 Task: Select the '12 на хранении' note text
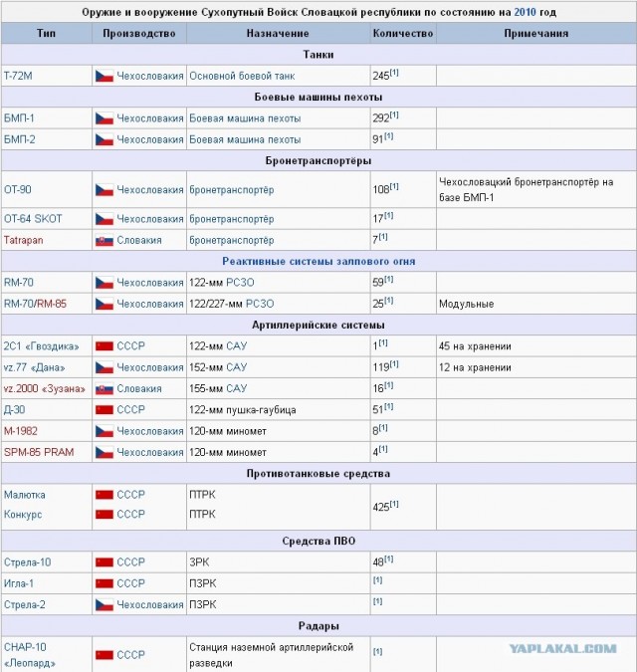pyautogui.click(x=475, y=367)
